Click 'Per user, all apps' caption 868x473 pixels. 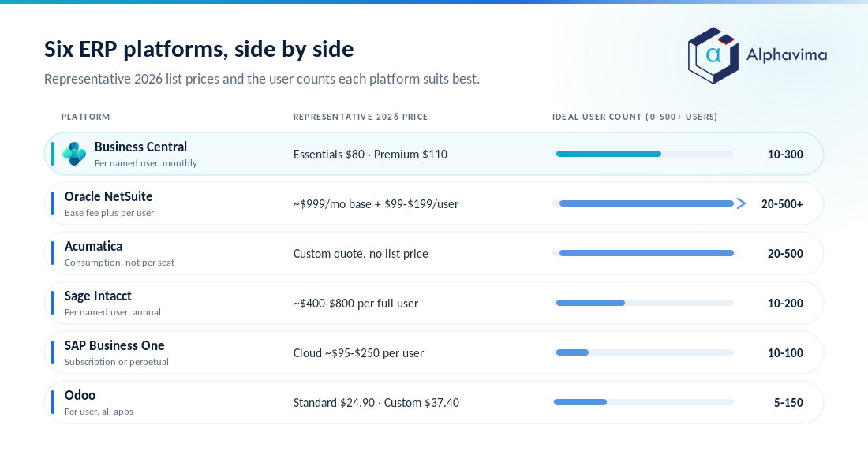pyautogui.click(x=99, y=412)
